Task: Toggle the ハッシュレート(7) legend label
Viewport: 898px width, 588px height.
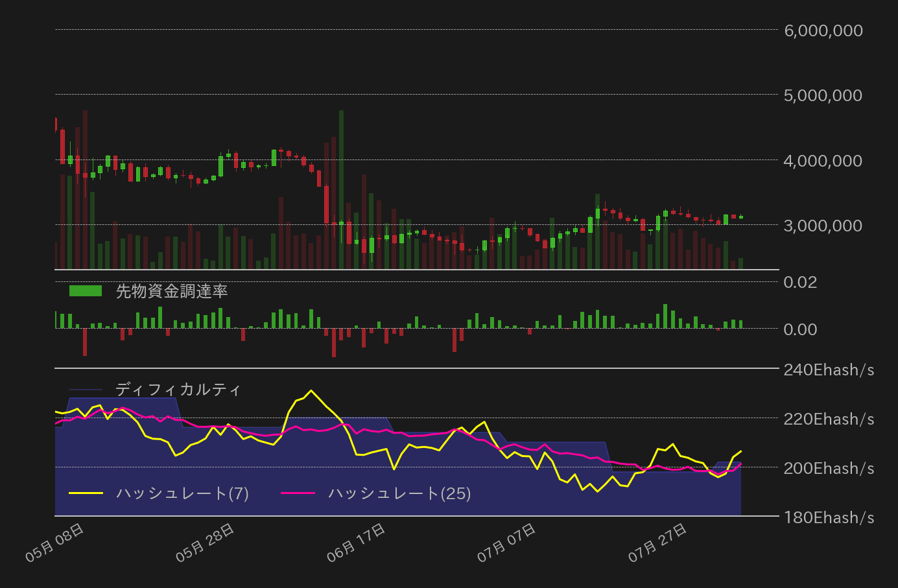Action: coord(182,493)
